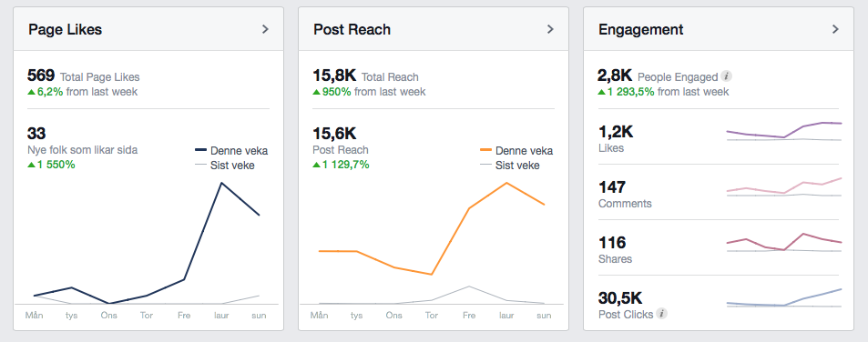The width and height of the screenshot is (868, 342).
Task: Click the laur peak on Page Likes graph
Action: [222, 183]
